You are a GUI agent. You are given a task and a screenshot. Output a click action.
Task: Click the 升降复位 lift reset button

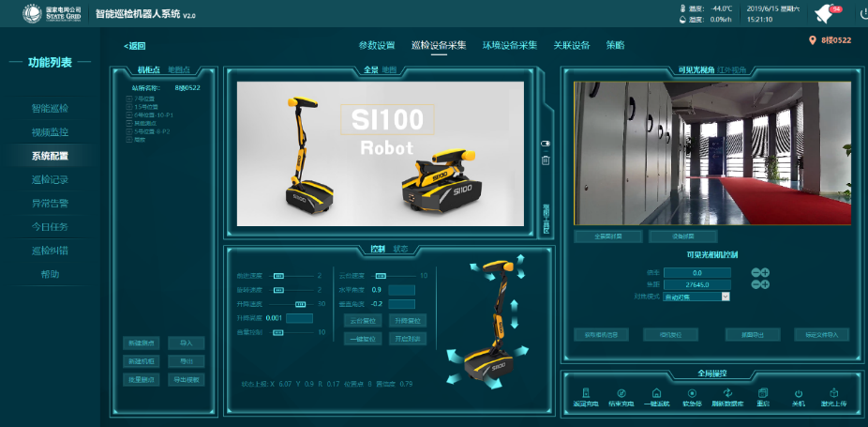click(x=408, y=321)
